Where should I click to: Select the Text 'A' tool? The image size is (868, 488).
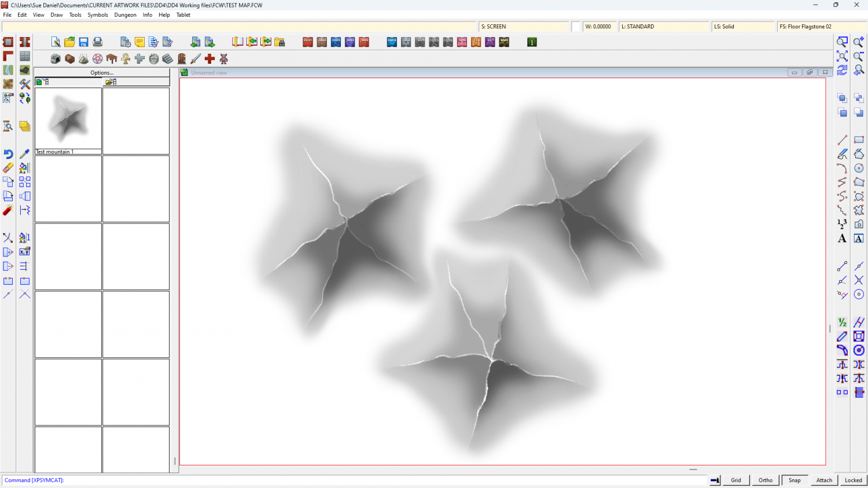(x=843, y=239)
